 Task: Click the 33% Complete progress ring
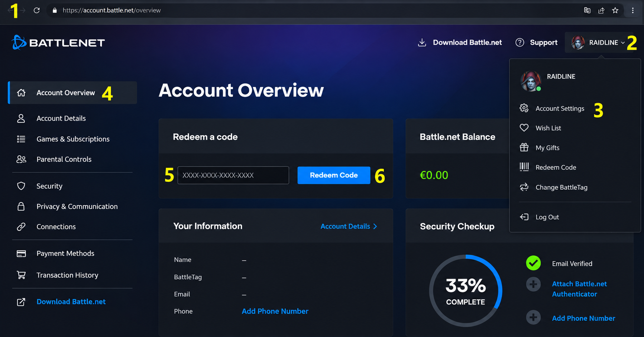coord(466,291)
